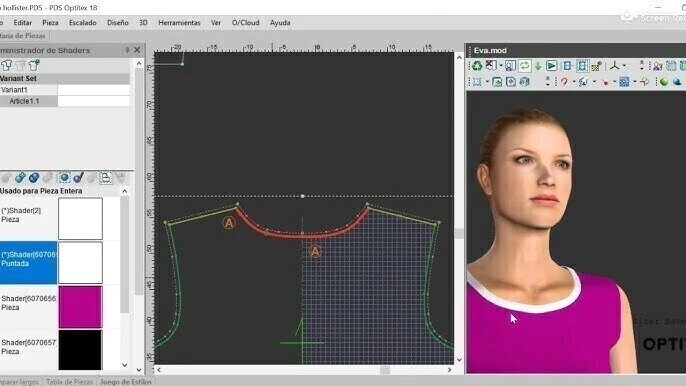Open dropdown arrow next to red curved arrow
686x386 pixels.
(574, 82)
